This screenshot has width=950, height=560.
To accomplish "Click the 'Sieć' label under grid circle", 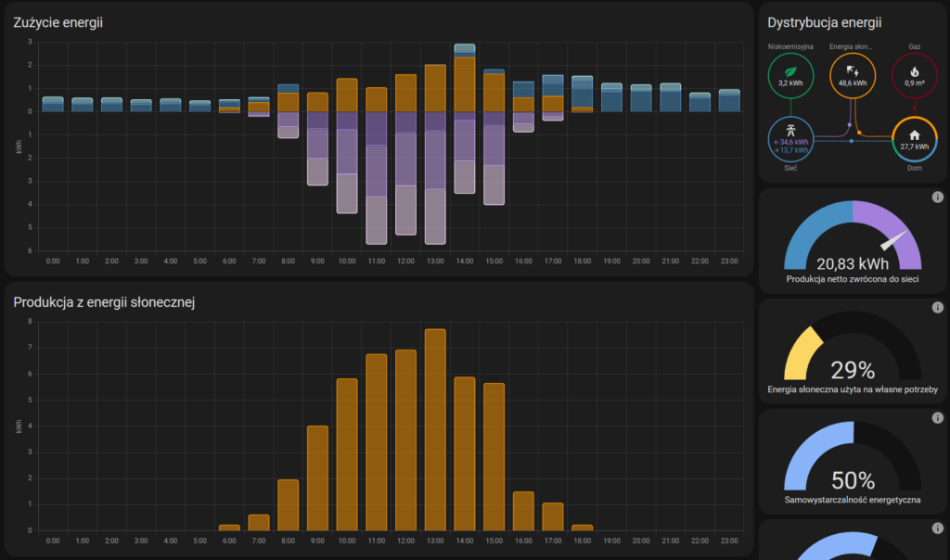I will [x=790, y=169].
